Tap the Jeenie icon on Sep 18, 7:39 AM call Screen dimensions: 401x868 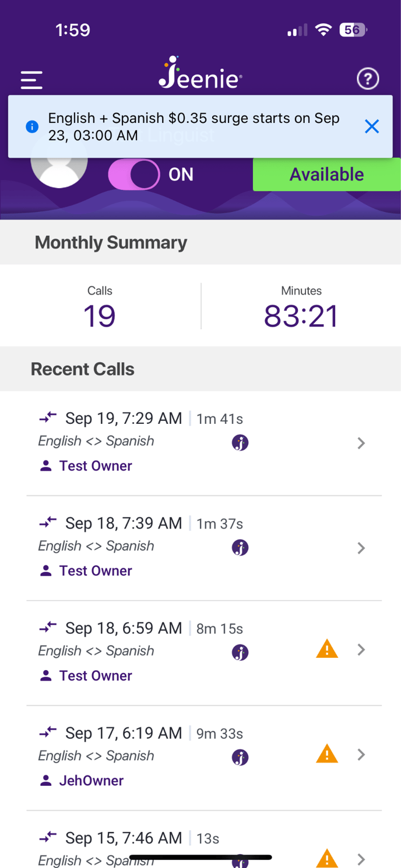[x=240, y=547]
